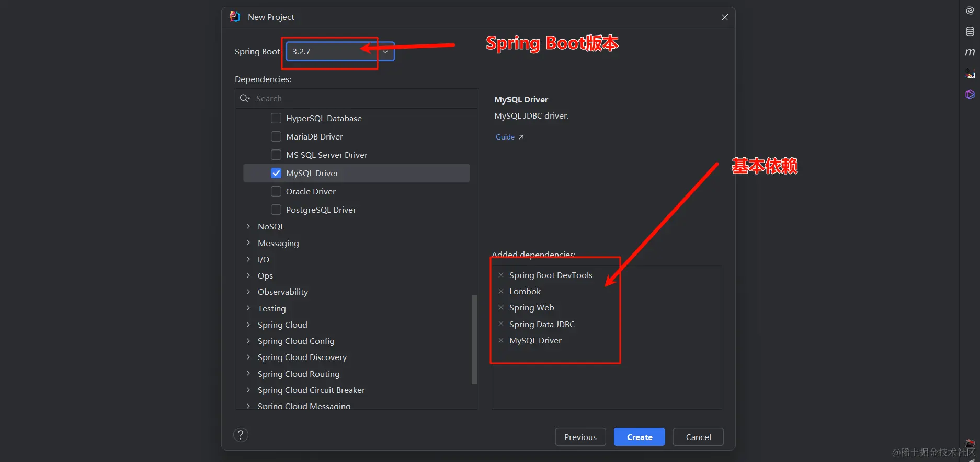This screenshot has width=980, height=462.
Task: Expand the NoSQL category
Action: [x=248, y=226]
